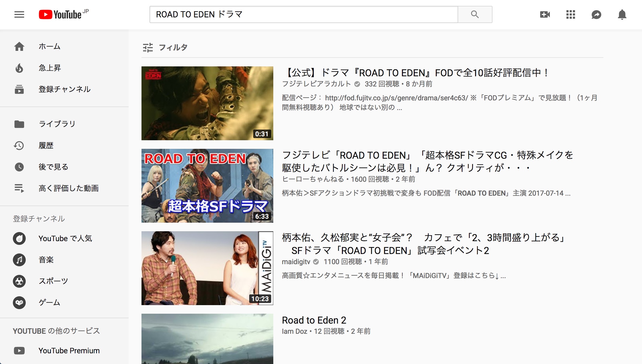Open the ヒーローちゃんねる channel
This screenshot has height=364, width=642.
point(313,179)
